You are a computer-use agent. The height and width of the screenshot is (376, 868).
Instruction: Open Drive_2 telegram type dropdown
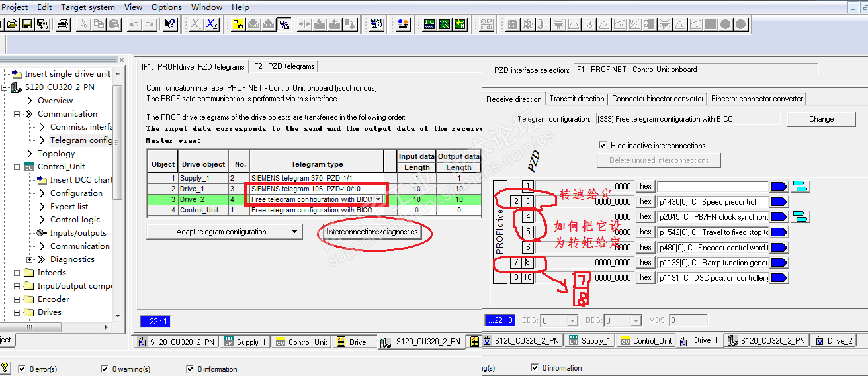tap(378, 199)
